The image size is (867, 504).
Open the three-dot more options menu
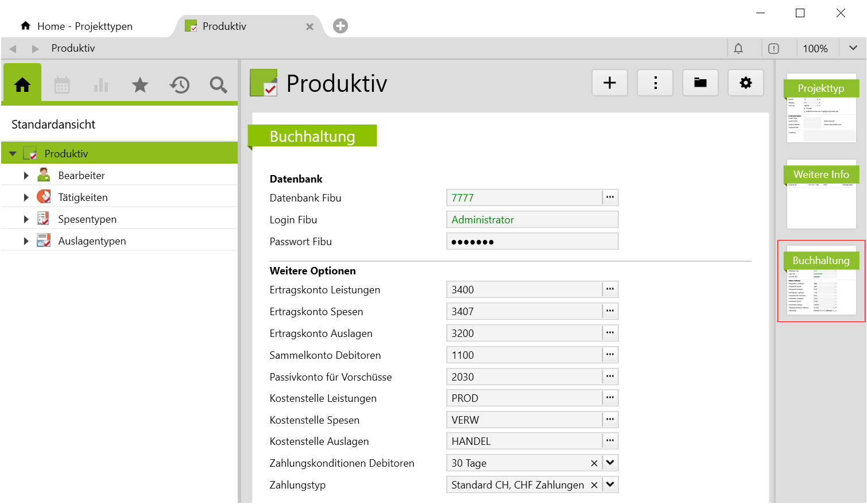pyautogui.click(x=655, y=83)
